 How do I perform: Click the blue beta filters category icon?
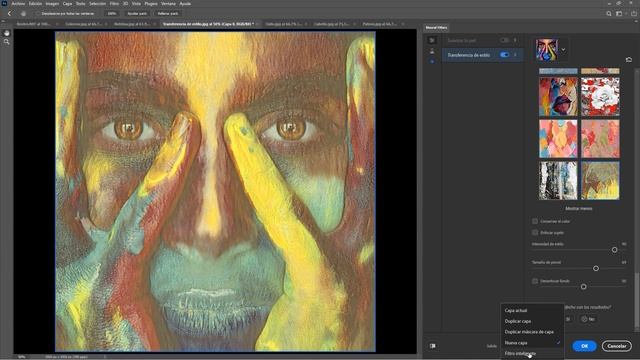pos(432,61)
